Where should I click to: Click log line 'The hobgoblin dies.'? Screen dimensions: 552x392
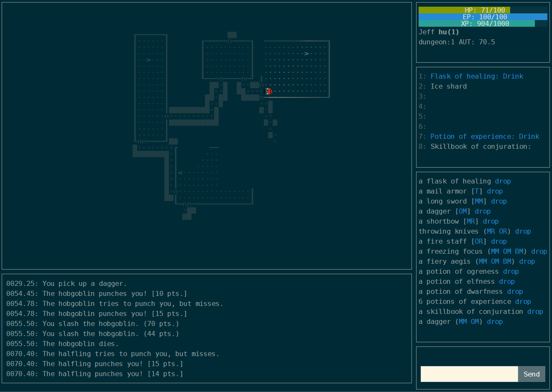(x=81, y=344)
